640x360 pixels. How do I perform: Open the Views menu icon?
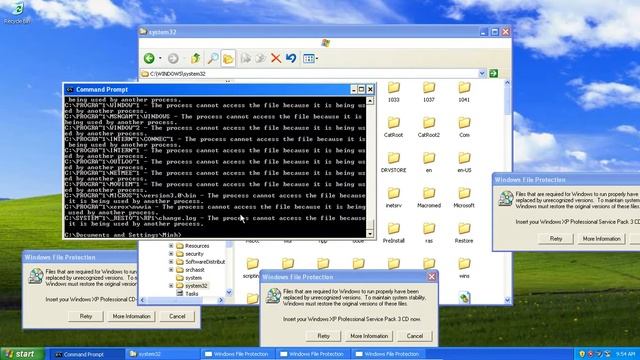pyautogui.click(x=310, y=58)
